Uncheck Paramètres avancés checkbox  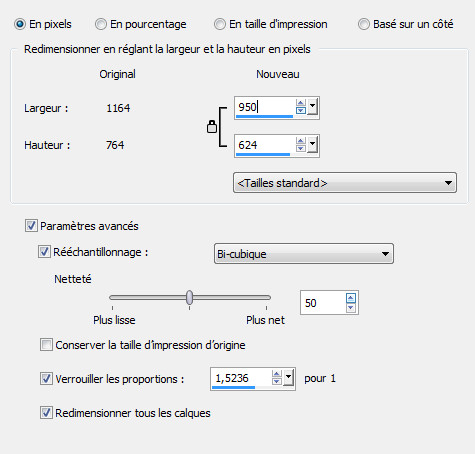coord(31,226)
